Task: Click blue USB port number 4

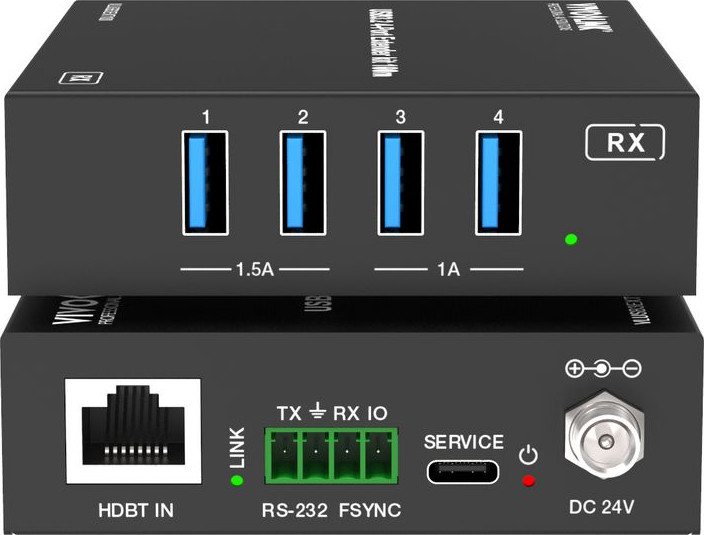Action: [497, 181]
